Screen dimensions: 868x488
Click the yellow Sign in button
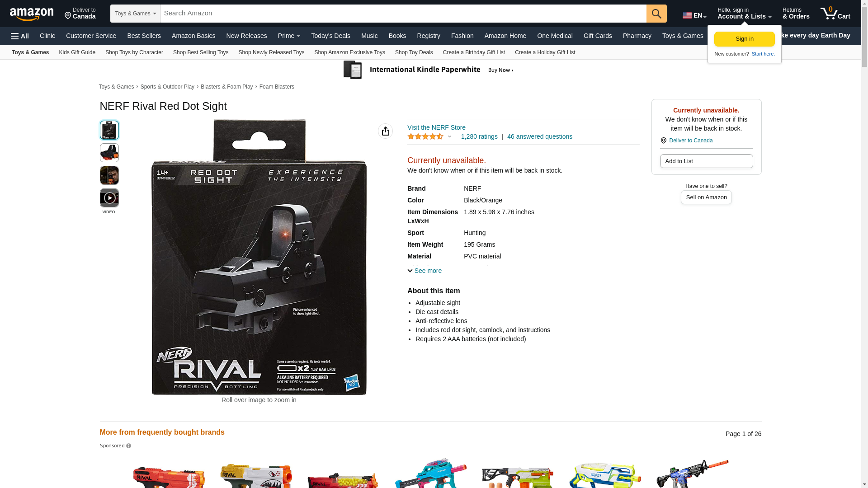pyautogui.click(x=744, y=39)
